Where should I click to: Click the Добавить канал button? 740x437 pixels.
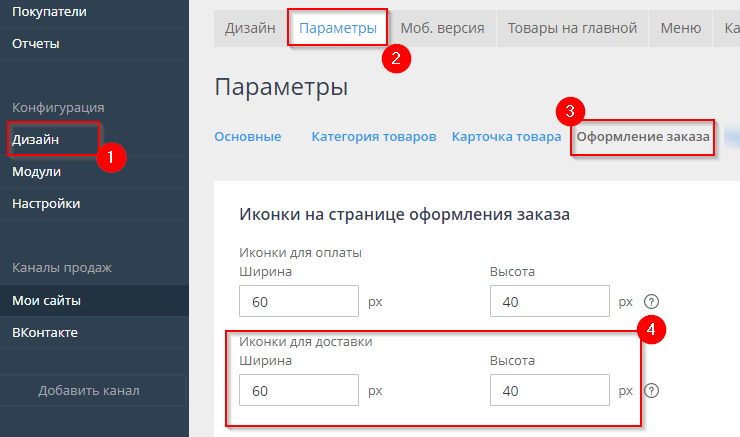89,390
